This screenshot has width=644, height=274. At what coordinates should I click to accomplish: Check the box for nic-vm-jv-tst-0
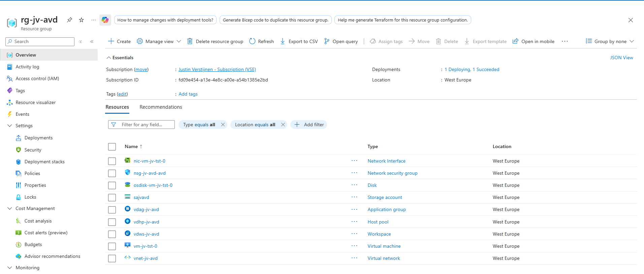point(112,161)
